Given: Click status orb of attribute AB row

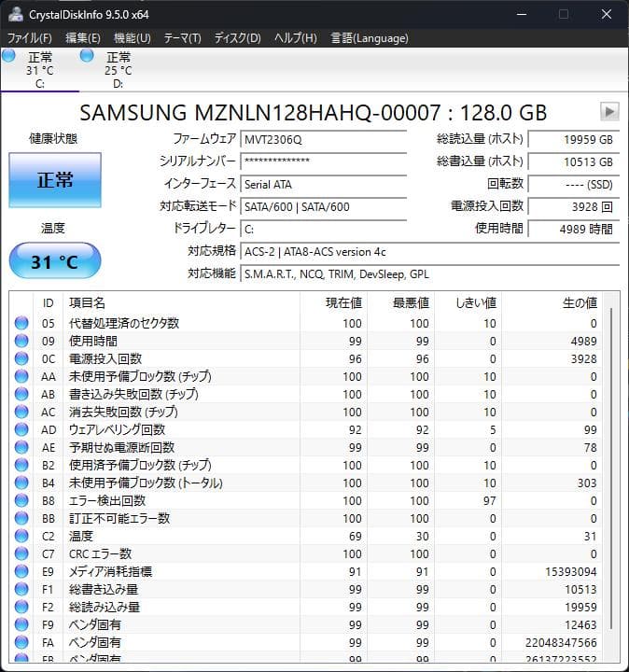Looking at the screenshot, I should pos(21,394).
